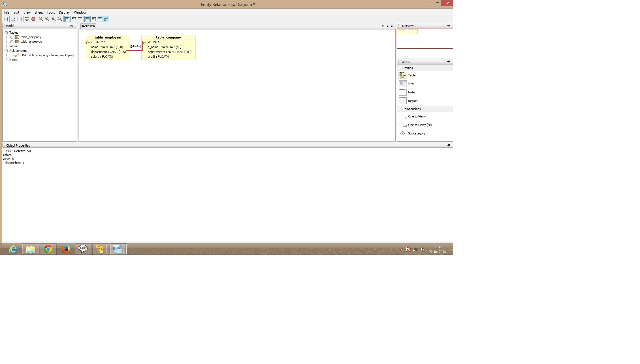Click the Print icon in toolbar
640x364 pixels.
coord(13,19)
